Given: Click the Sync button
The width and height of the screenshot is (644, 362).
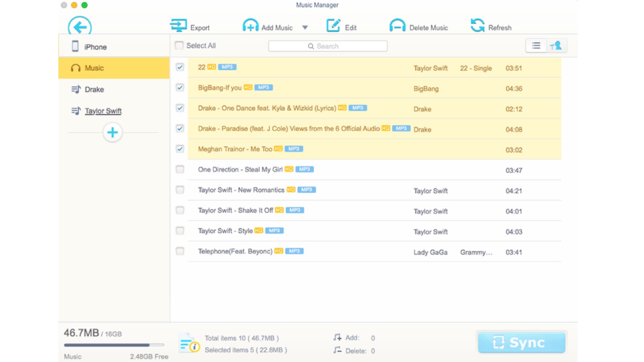Looking at the screenshot, I should (522, 342).
